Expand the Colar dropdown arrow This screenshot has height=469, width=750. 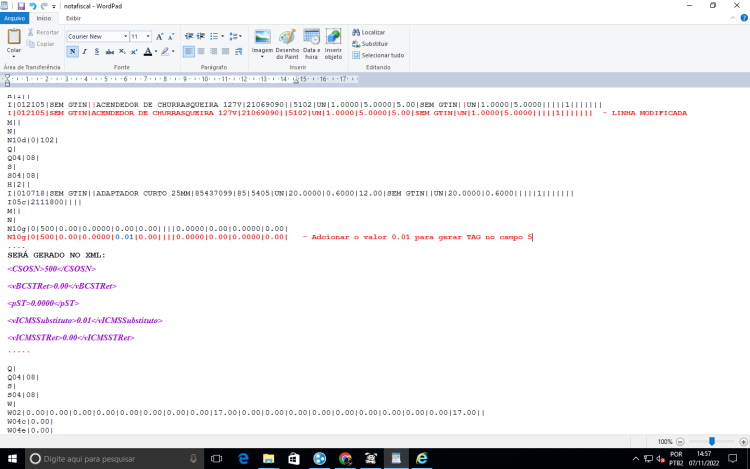coord(14,56)
